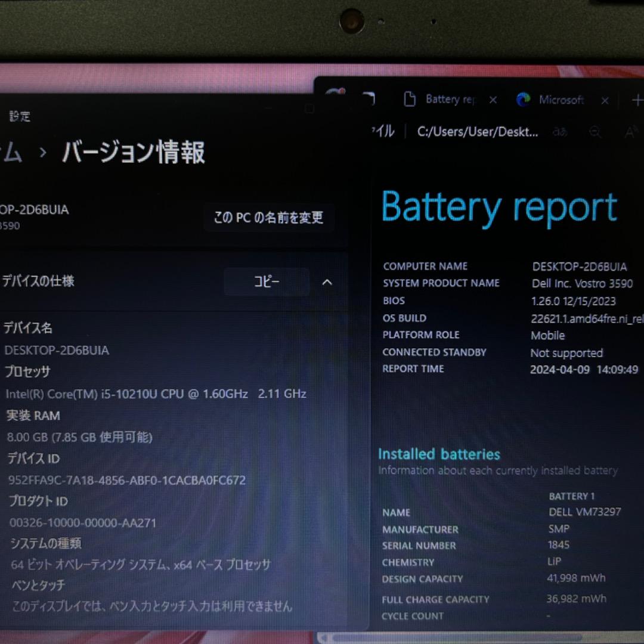Select DESKTOP-2D6BUIA value in Battery report
This screenshot has width=644, height=644.
point(580,267)
